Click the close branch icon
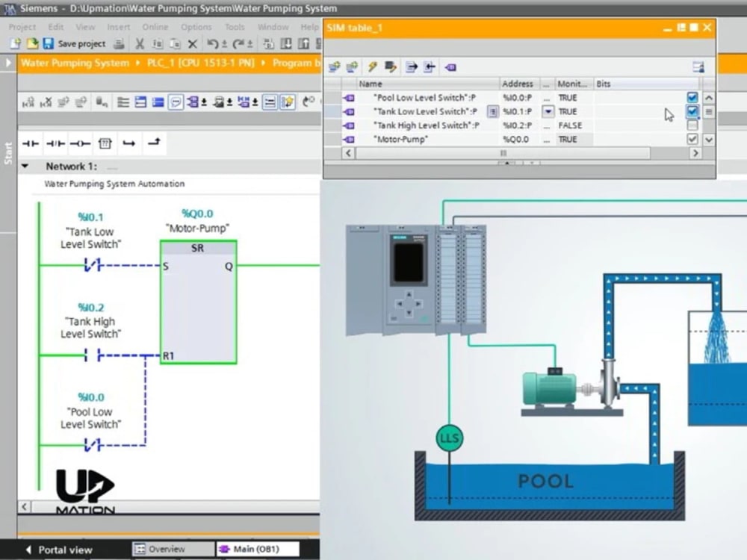Viewport: 747px width, 560px height. click(154, 142)
